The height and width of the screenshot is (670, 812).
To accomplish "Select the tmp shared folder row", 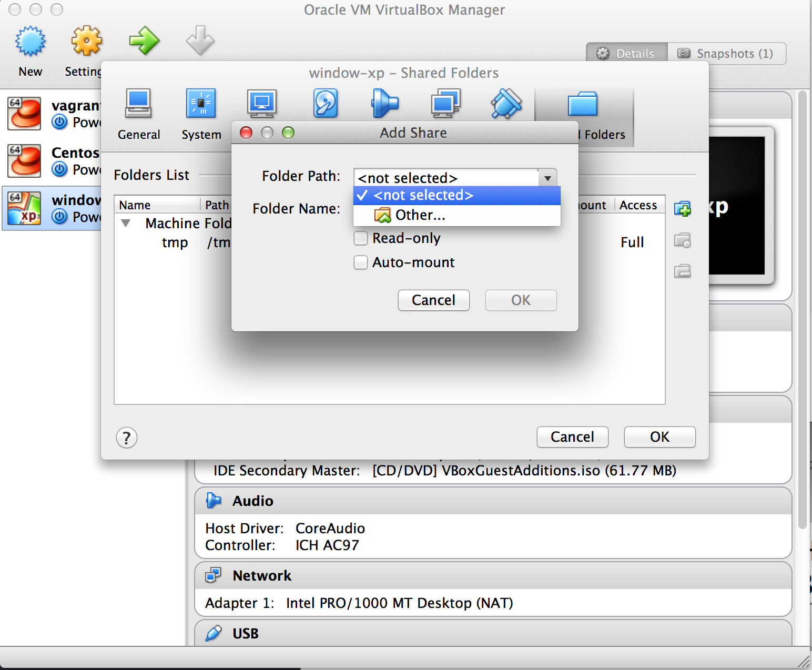I will pyautogui.click(x=389, y=242).
